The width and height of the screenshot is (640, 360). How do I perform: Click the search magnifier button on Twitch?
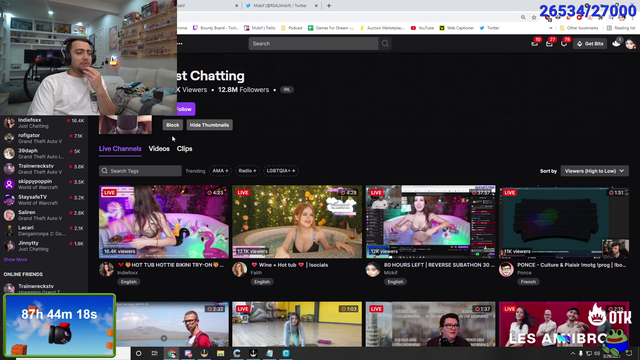pyautogui.click(x=385, y=44)
